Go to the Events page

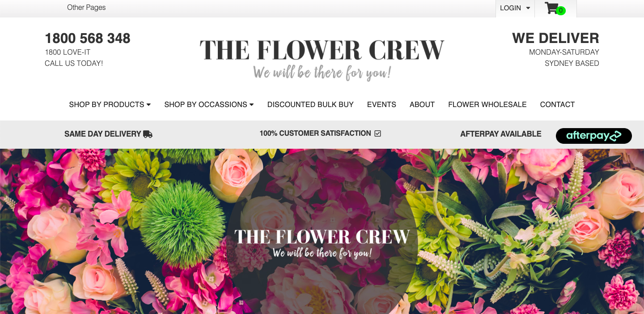381,104
